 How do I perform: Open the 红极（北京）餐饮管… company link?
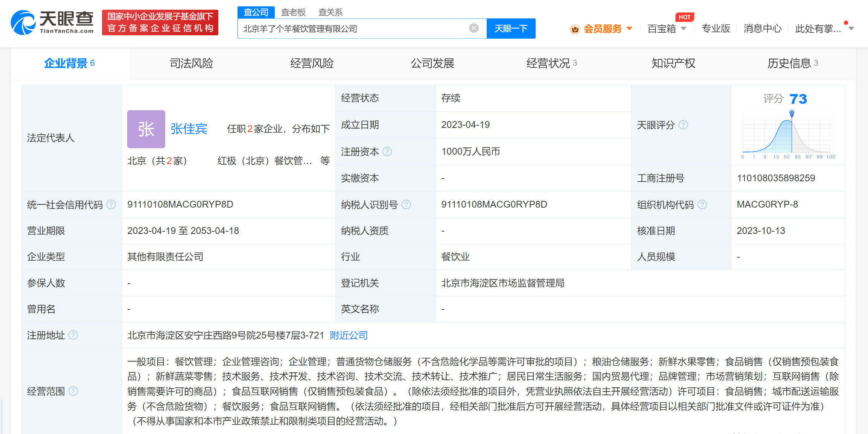[265, 161]
